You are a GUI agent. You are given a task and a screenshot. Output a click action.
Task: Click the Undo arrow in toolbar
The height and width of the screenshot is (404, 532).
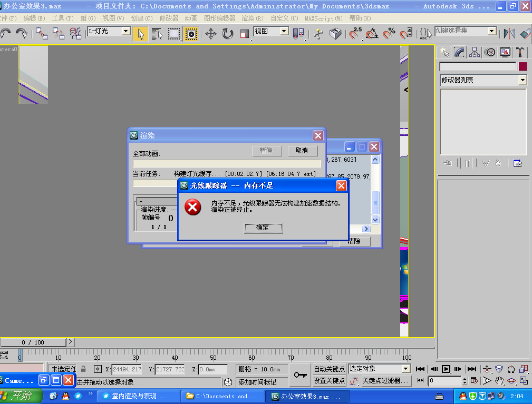5,33
